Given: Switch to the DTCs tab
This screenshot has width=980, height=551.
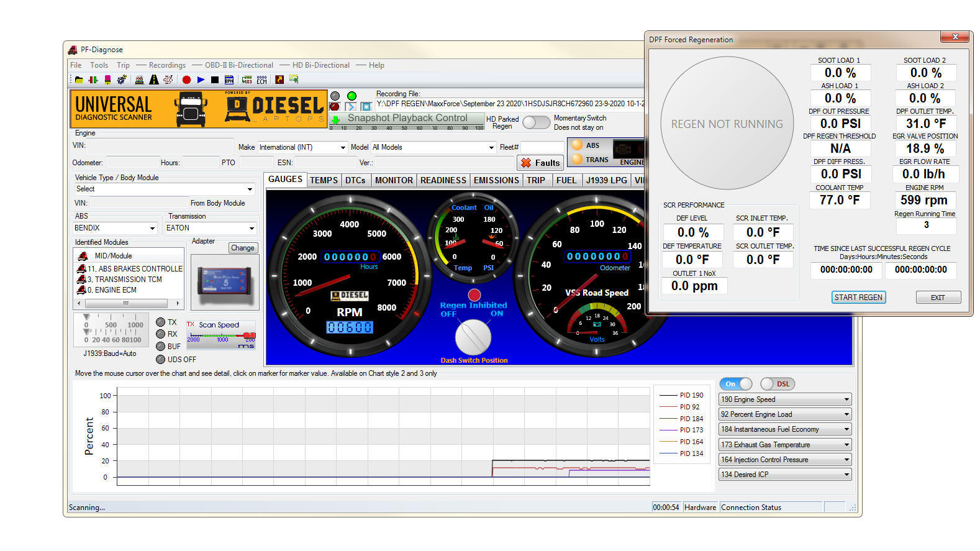Looking at the screenshot, I should [x=355, y=180].
